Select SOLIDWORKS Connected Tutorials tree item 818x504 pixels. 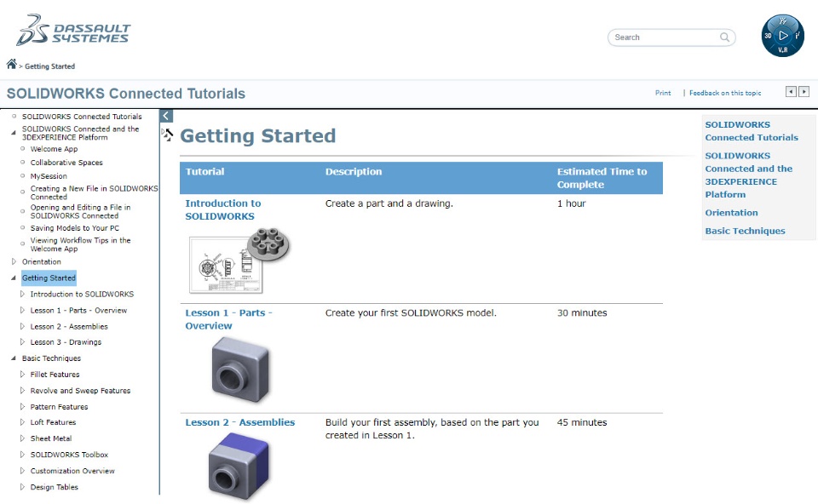(x=82, y=117)
